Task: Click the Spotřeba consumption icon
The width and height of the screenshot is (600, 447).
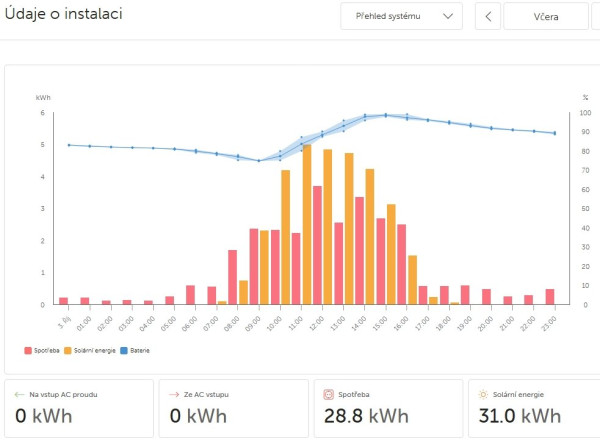Action: [328, 395]
